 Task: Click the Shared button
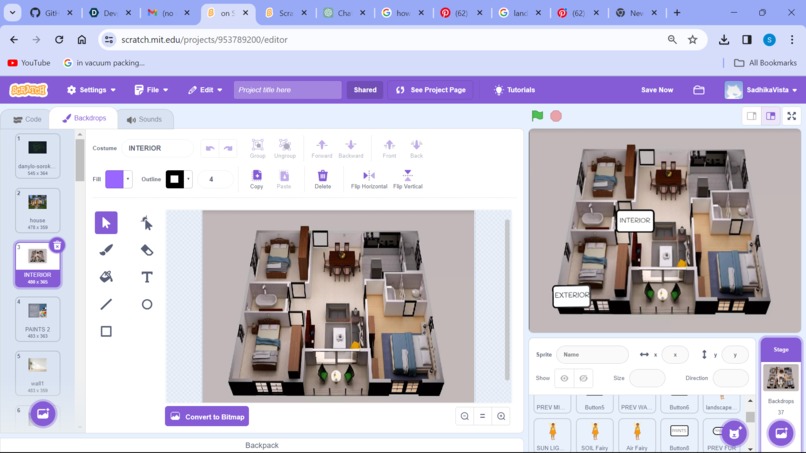pyautogui.click(x=365, y=90)
